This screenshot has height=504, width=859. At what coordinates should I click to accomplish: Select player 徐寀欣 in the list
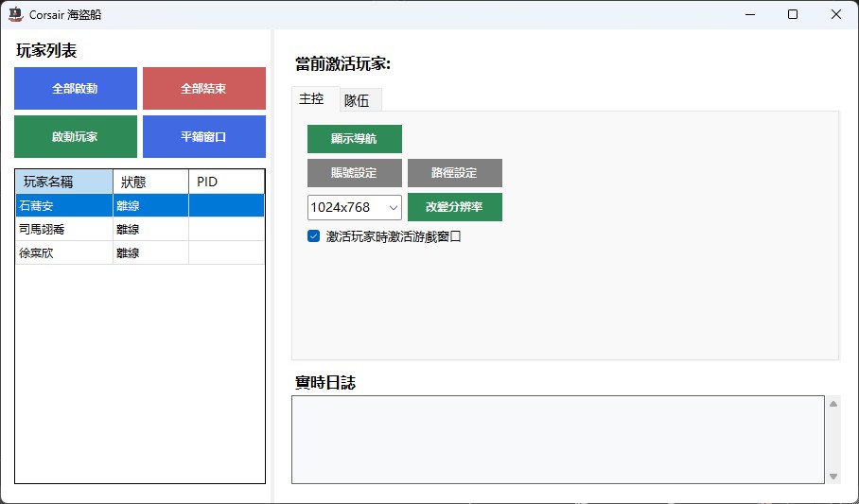[x=63, y=252]
